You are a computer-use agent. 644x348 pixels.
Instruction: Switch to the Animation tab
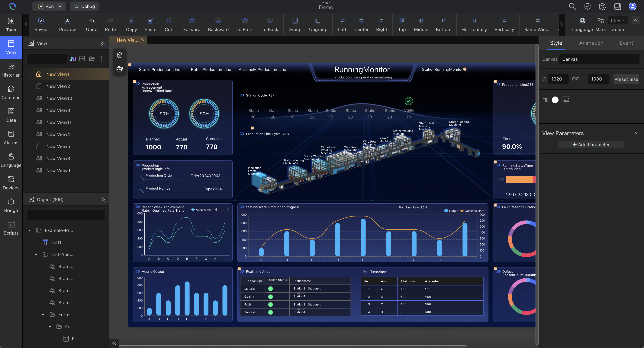click(x=591, y=43)
